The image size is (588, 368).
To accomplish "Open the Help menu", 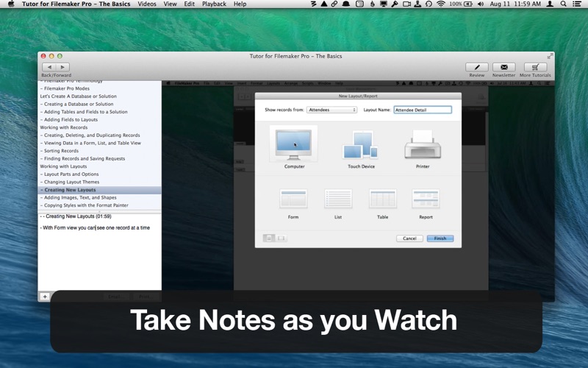I will (240, 4).
